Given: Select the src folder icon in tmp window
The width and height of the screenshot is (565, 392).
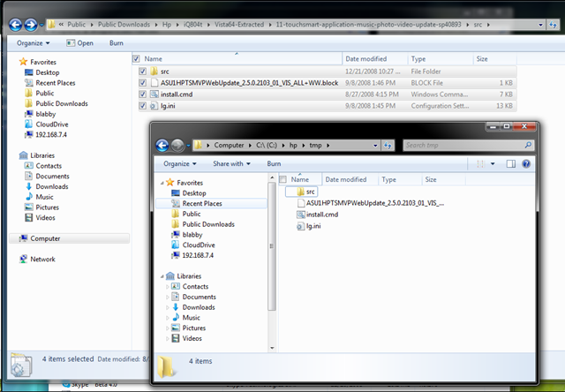Looking at the screenshot, I should tap(300, 192).
